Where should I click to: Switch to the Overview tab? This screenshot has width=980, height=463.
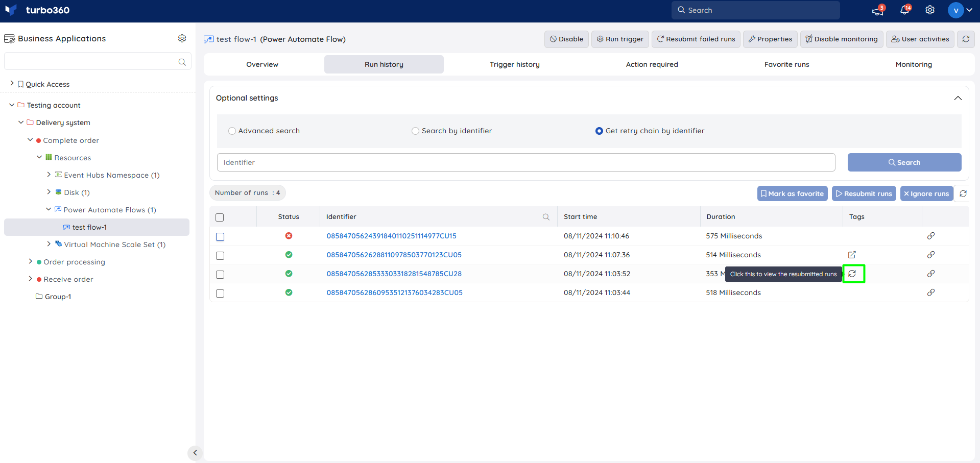pyautogui.click(x=262, y=64)
